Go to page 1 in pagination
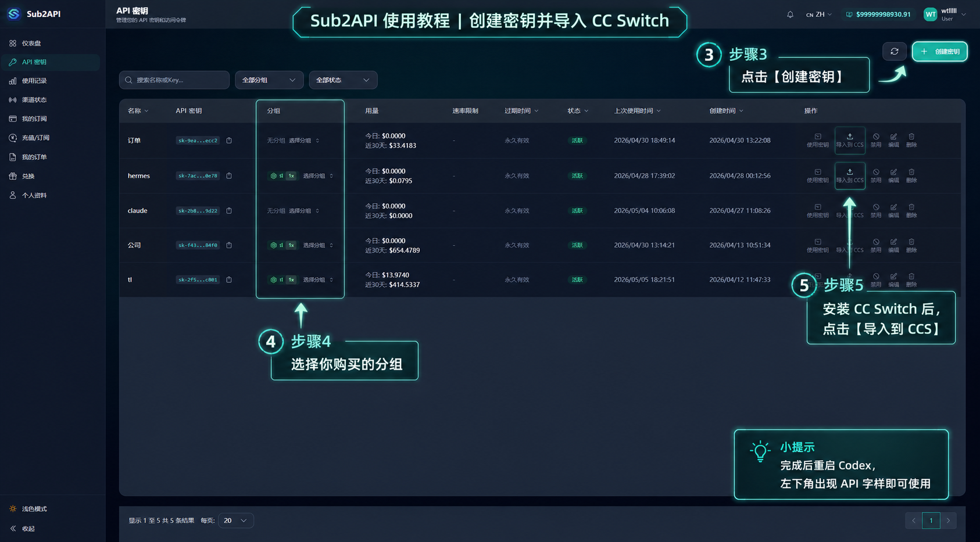 [931, 521]
